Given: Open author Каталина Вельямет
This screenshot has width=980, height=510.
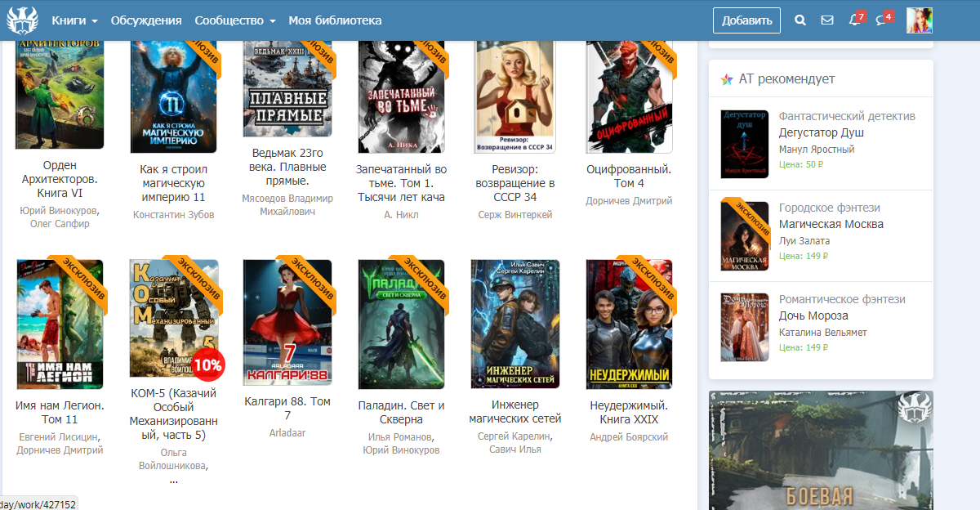Looking at the screenshot, I should click(823, 333).
